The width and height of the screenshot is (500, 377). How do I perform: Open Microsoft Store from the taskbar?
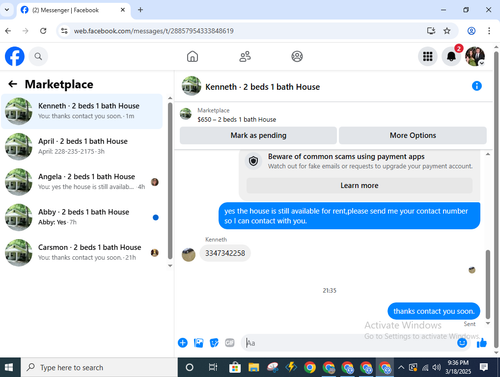click(235, 367)
